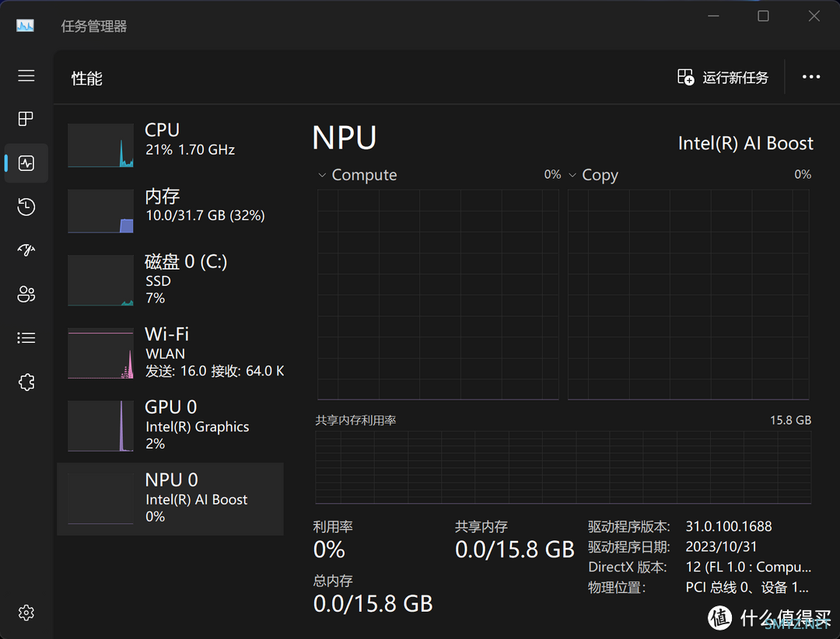Viewport: 840px width, 639px height.
Task: Select the Performance page icon
Action: [26, 162]
